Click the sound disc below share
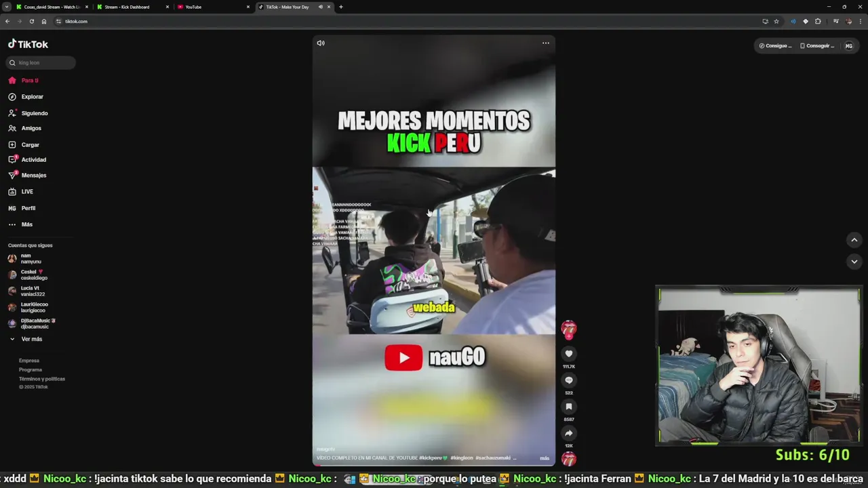 pyautogui.click(x=569, y=459)
